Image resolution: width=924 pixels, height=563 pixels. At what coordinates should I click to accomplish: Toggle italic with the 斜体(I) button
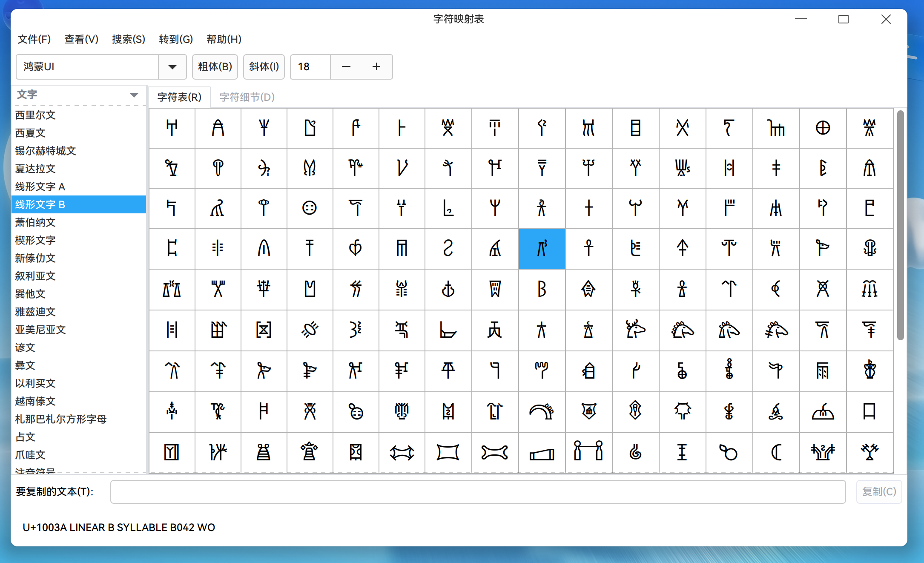264,67
